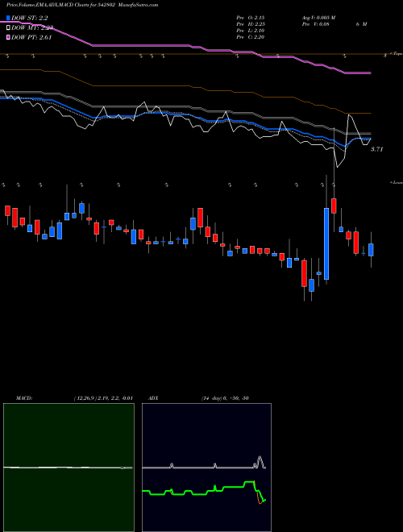The height and width of the screenshot is (532, 403).
Task: Click the magenta DOW PT legend swatch
Action: coord(9,37)
